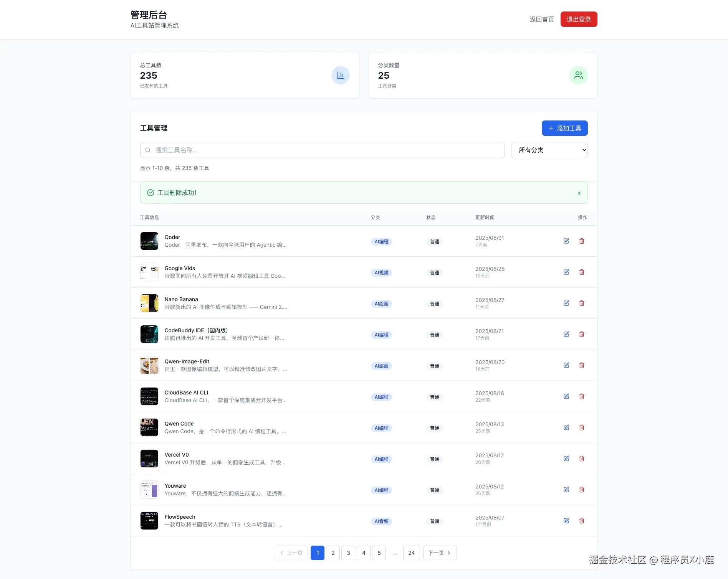Click the 工具信息 column header
This screenshot has height=579, width=728.
[149, 218]
